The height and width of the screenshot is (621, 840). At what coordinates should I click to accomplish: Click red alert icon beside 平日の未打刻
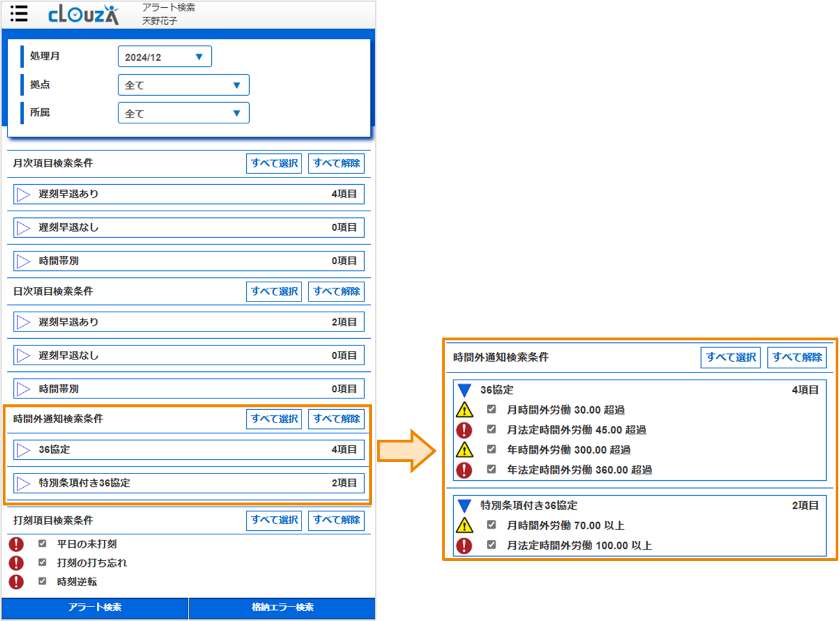point(16,544)
